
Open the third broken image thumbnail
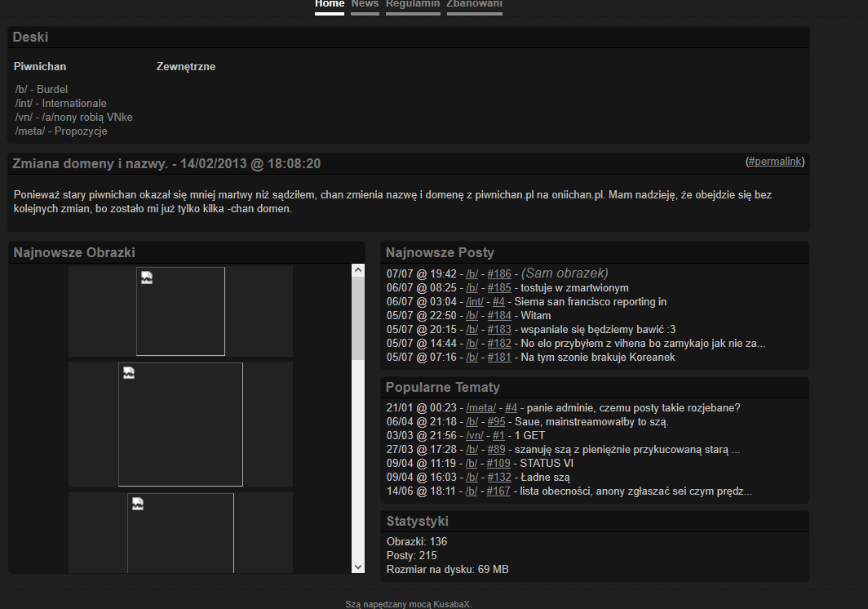pos(180,532)
